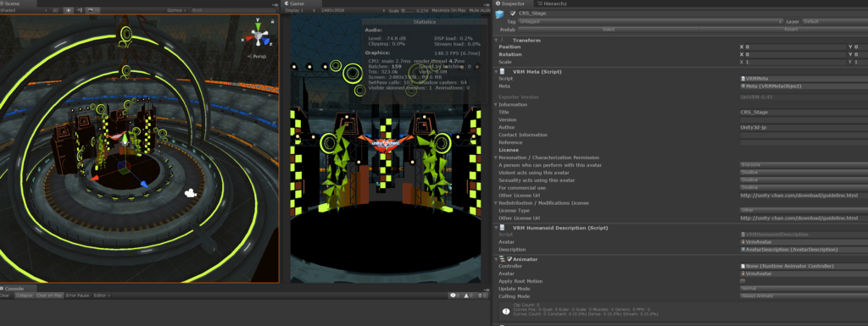The height and width of the screenshot is (326, 868).
Task: Click the scene gizmo lock icon
Action: [272, 21]
